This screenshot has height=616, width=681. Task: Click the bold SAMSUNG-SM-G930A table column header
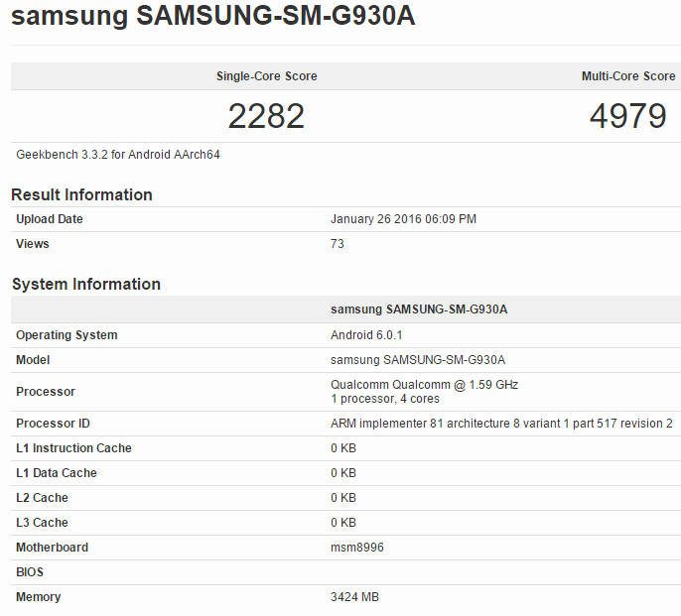pyautogui.click(x=419, y=309)
